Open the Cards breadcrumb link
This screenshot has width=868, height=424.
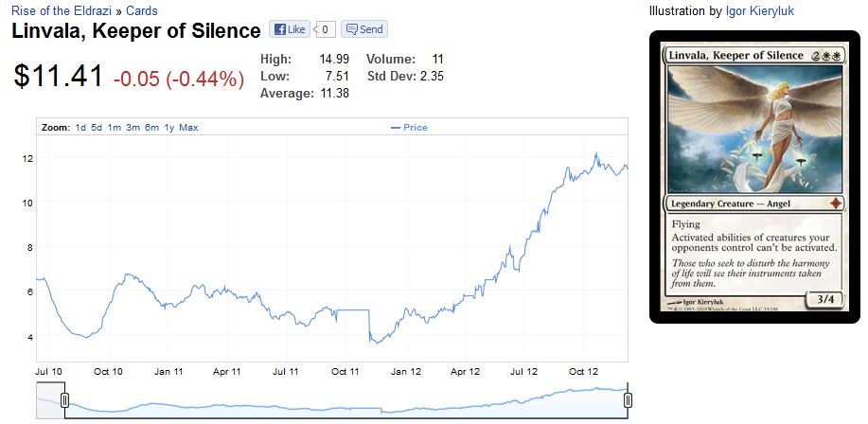[x=142, y=11]
